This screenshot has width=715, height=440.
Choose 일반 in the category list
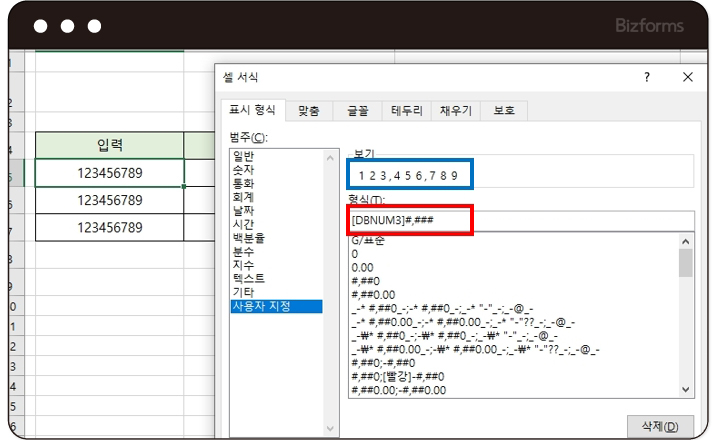(x=244, y=156)
